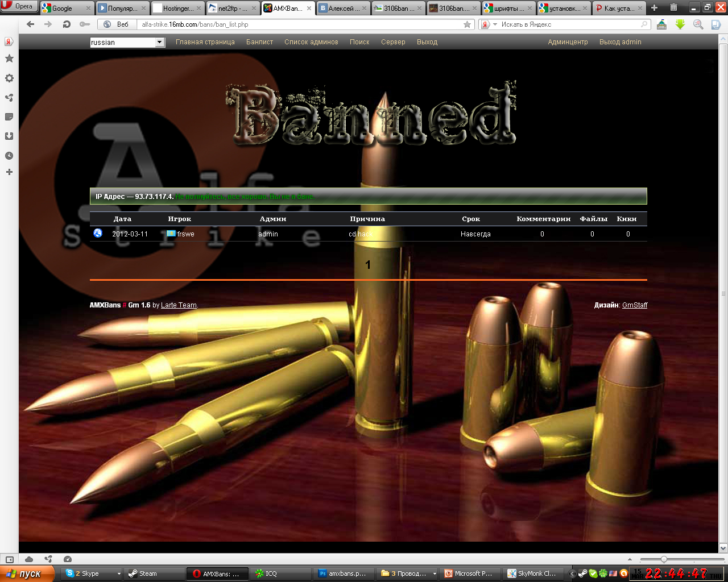Open the password wand key icon
Image resolution: width=728 pixels, height=582 pixels.
click(85, 24)
